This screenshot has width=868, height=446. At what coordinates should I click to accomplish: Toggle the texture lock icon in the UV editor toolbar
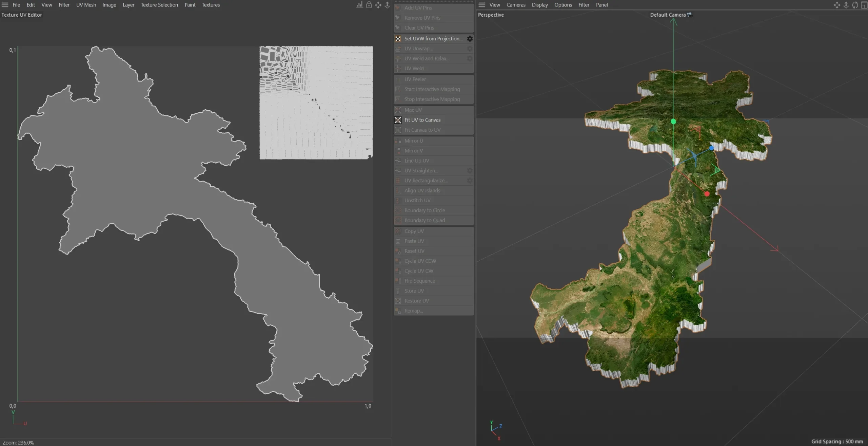(x=369, y=5)
